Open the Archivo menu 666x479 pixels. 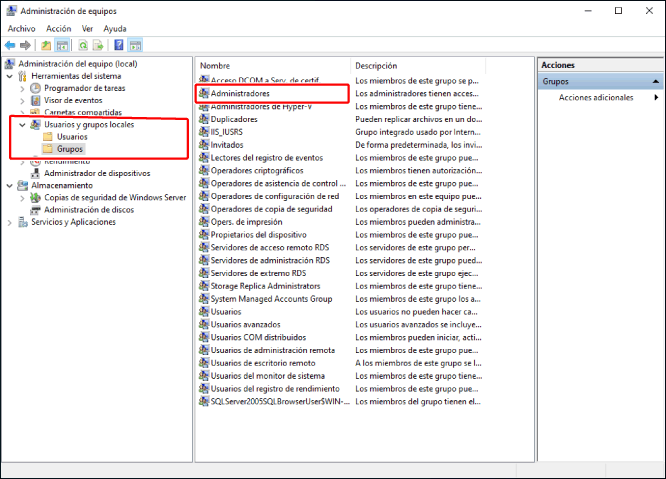(x=21, y=29)
